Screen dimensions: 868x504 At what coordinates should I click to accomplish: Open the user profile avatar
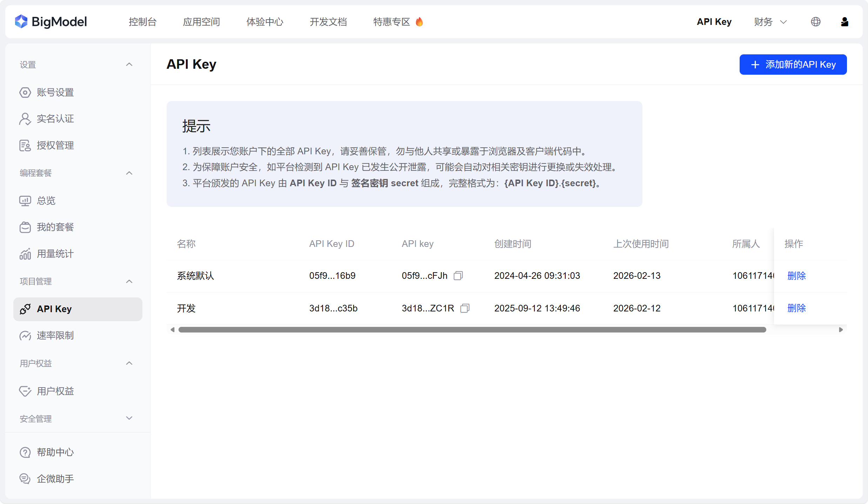(x=845, y=22)
